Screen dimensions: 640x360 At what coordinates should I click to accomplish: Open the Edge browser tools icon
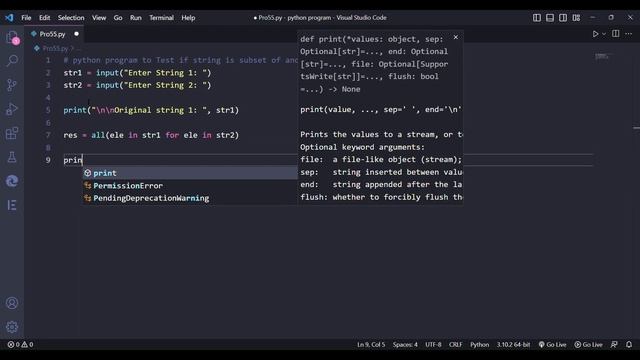[12, 181]
